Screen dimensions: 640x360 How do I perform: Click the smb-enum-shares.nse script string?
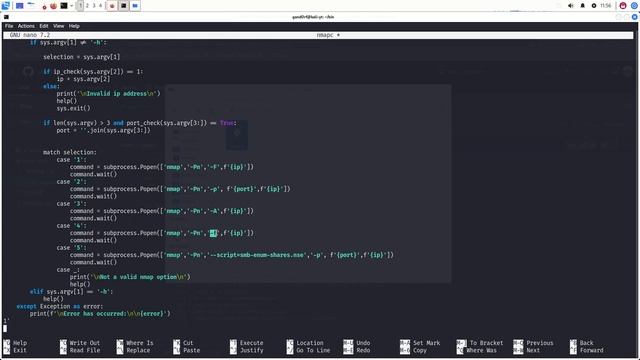[x=257, y=255]
